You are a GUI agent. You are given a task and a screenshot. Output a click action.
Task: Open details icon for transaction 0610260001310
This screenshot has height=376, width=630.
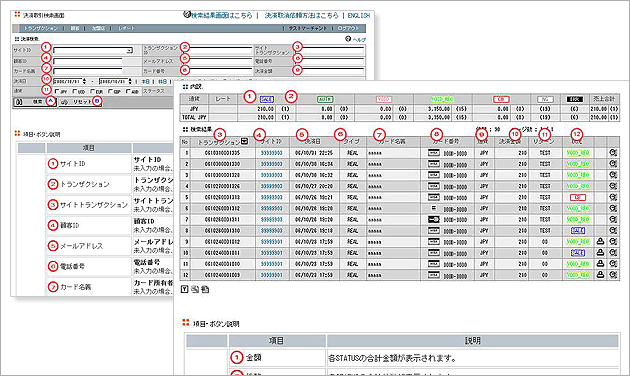pyautogui.click(x=613, y=231)
